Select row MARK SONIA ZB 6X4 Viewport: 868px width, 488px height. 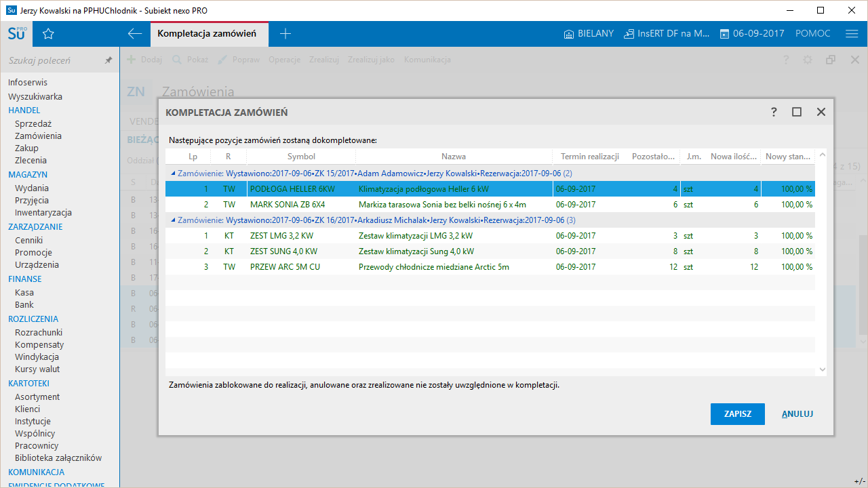pyautogui.click(x=490, y=204)
